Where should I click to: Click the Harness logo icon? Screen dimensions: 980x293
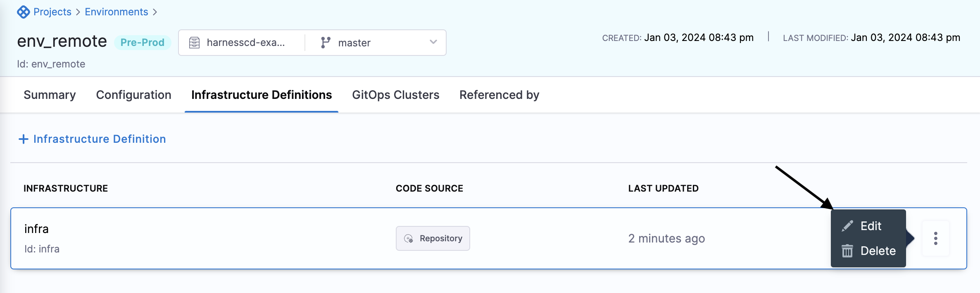click(x=23, y=12)
